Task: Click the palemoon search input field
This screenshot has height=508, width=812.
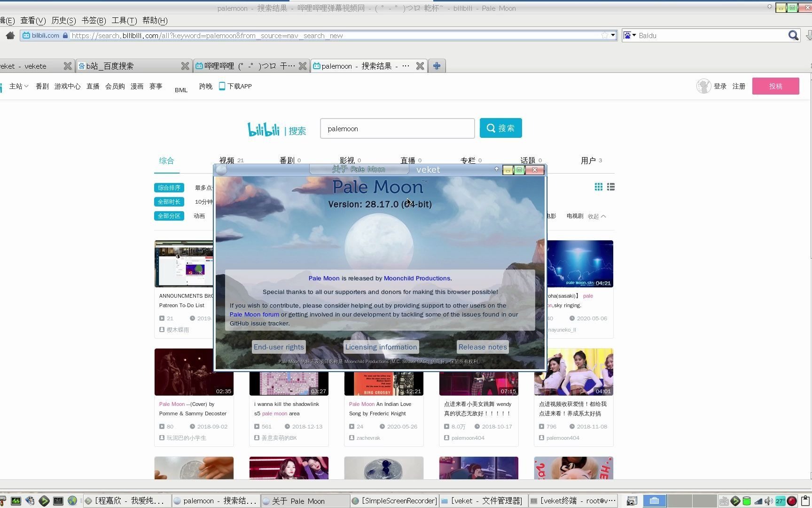Action: tap(397, 128)
